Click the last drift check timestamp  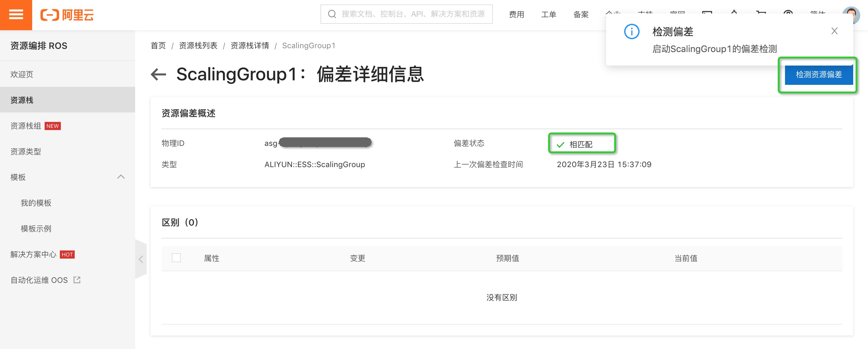pos(604,164)
